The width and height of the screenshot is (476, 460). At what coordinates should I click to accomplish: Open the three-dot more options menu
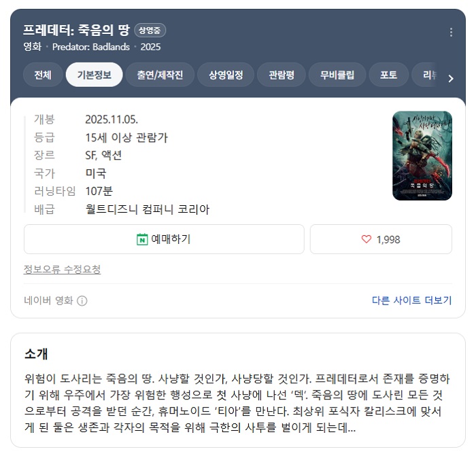(451, 32)
